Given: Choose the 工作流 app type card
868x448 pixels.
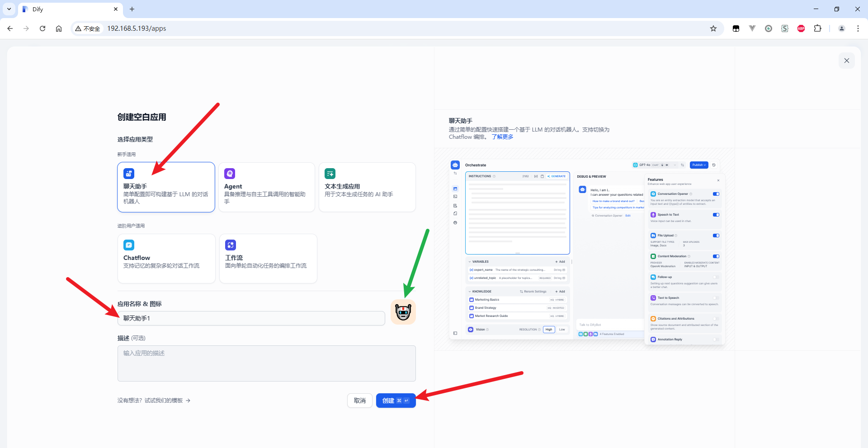Looking at the screenshot, I should (x=268, y=259).
